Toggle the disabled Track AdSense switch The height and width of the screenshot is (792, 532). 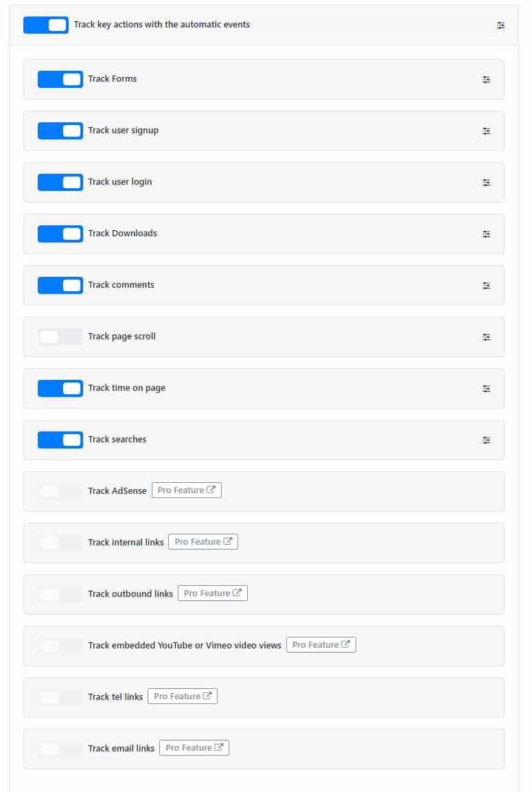60,491
